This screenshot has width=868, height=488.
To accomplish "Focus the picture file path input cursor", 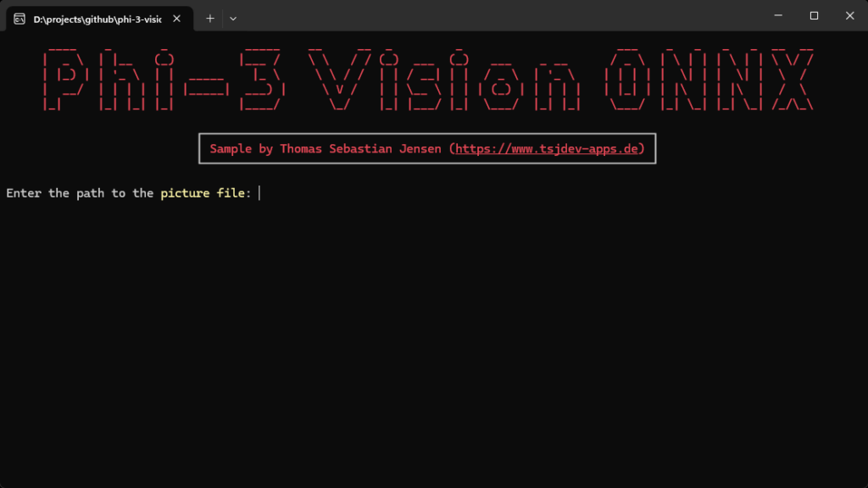I will [259, 193].
